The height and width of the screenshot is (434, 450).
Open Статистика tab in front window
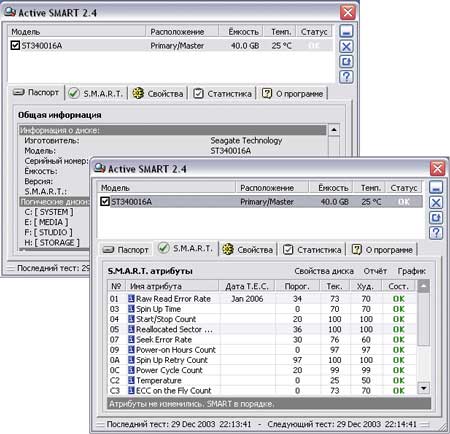point(312,249)
